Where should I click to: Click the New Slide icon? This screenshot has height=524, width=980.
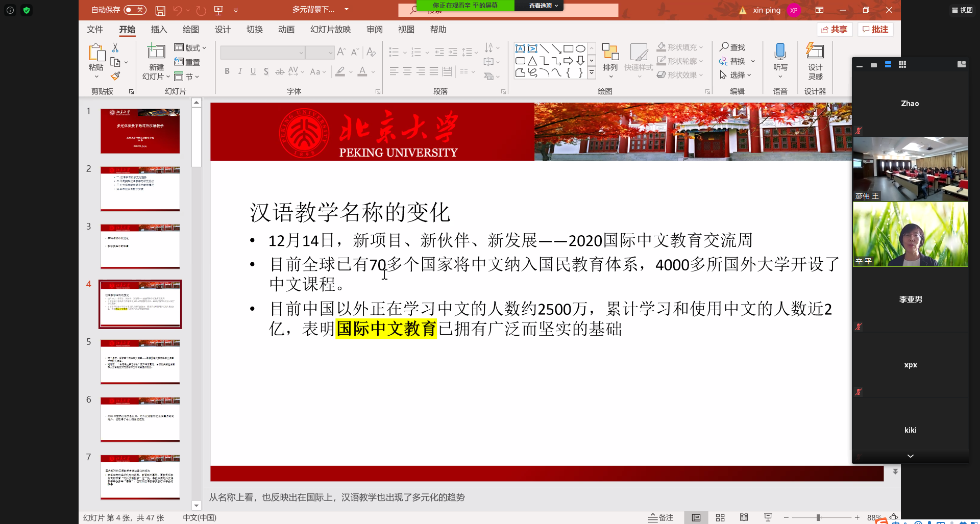[156, 52]
